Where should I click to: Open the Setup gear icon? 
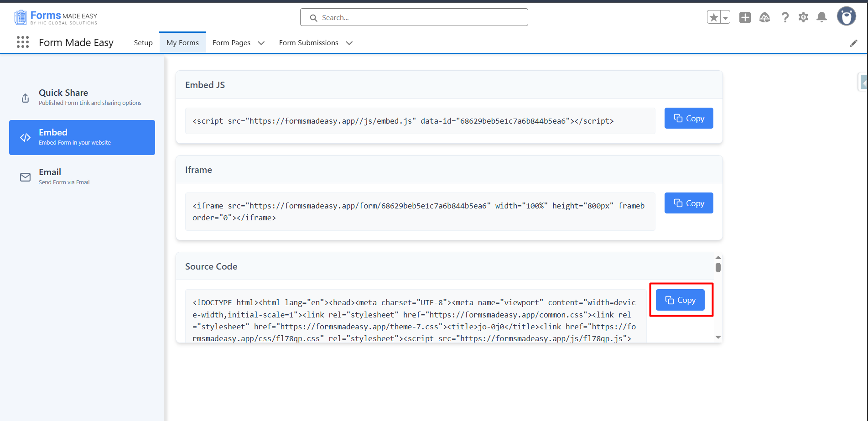(803, 17)
